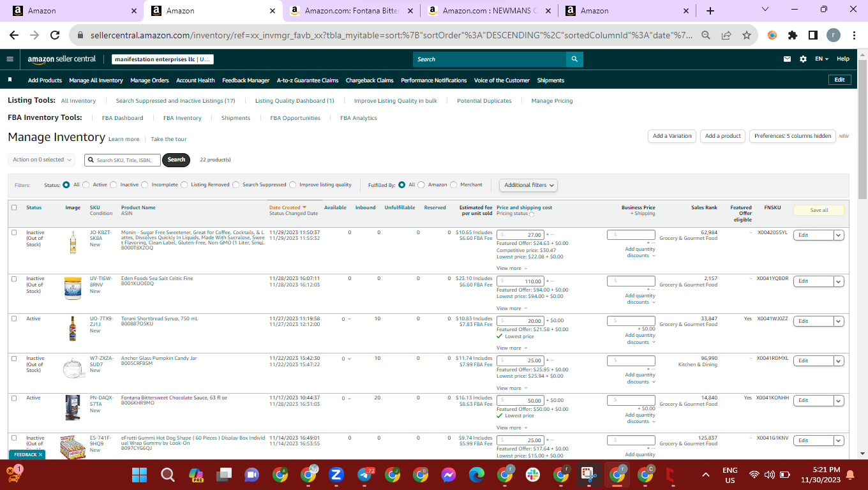Share this page using the share icon

pos(726,36)
